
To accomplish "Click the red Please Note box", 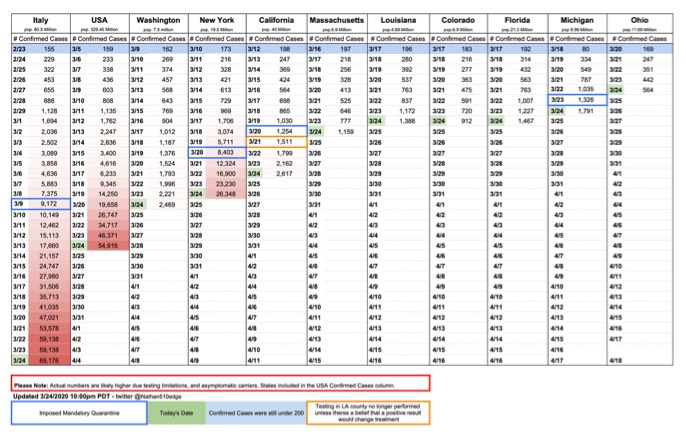I will pyautogui.click(x=220, y=383).
